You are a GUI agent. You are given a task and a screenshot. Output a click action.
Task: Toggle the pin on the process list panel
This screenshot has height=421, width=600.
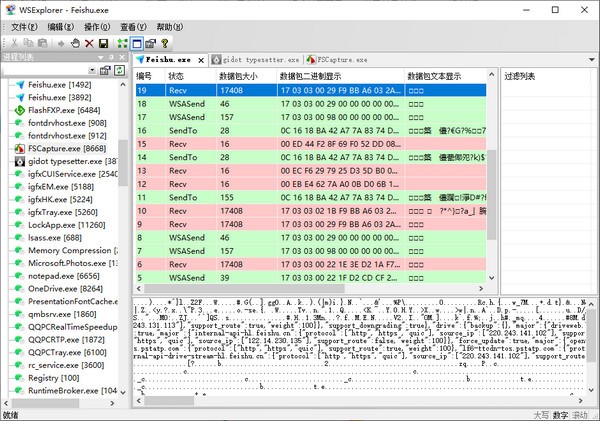113,59
